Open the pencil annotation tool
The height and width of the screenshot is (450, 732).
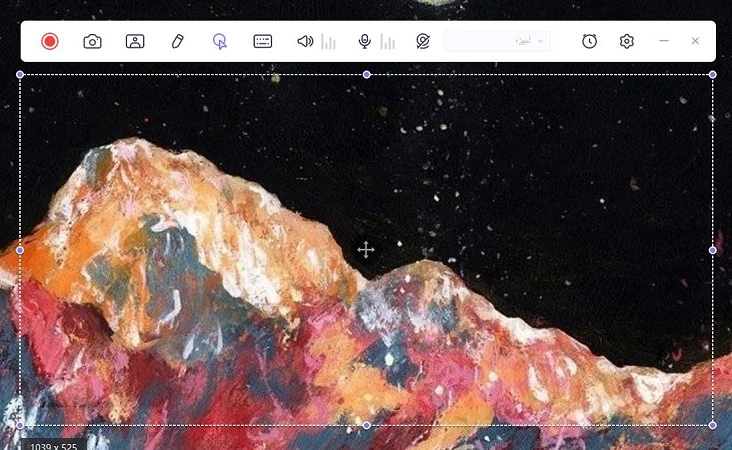177,41
